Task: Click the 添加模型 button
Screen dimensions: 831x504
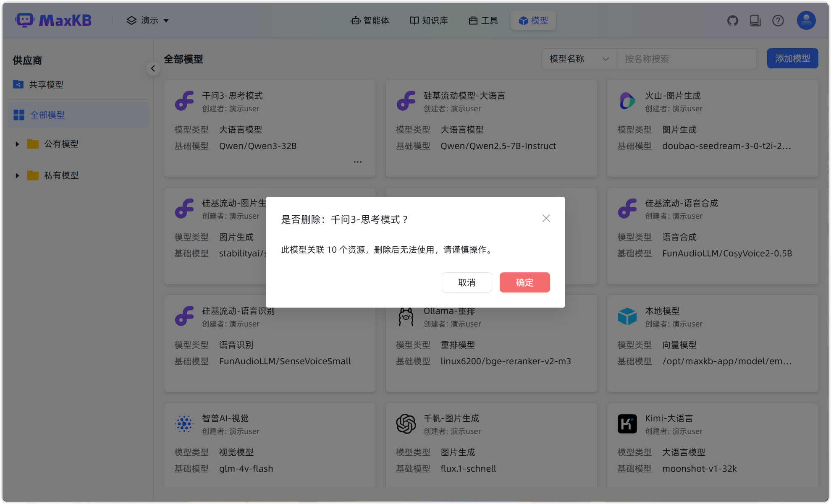Action: [792, 58]
